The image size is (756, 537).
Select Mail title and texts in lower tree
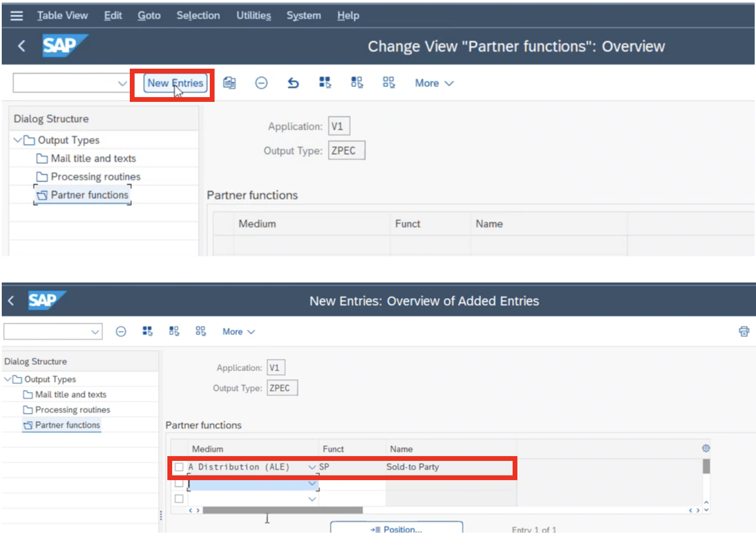(x=71, y=394)
